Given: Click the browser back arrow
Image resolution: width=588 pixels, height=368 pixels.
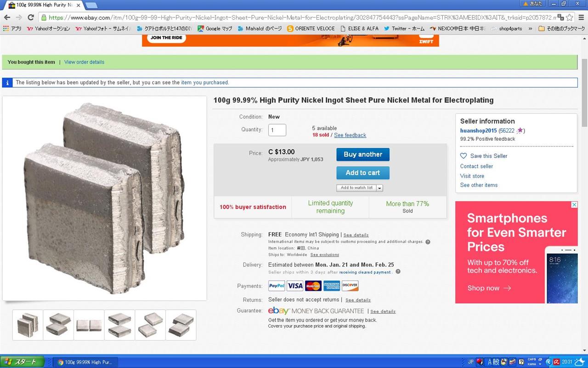Looking at the screenshot, I should pos(7,17).
